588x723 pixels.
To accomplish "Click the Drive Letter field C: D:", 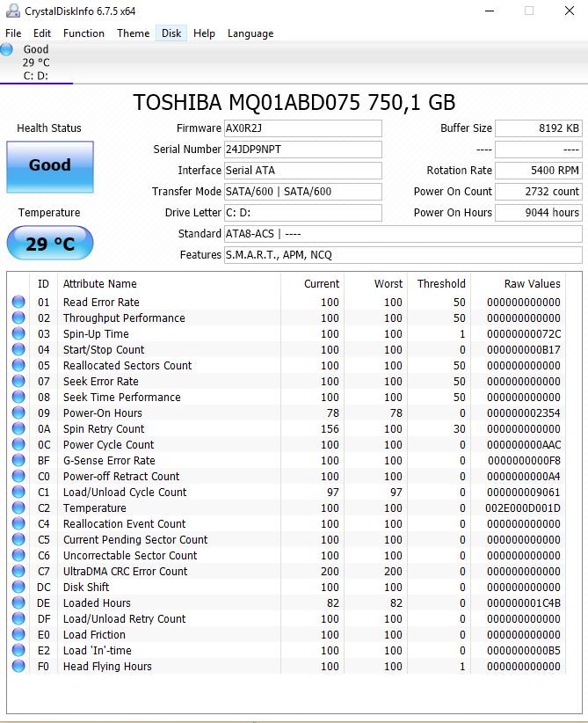I will click(x=302, y=213).
